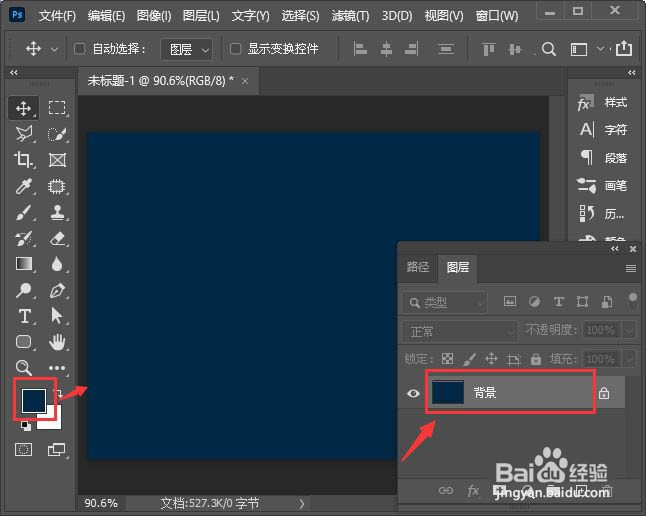Choose the Brush tool
This screenshot has width=646, height=516.
coord(23,213)
